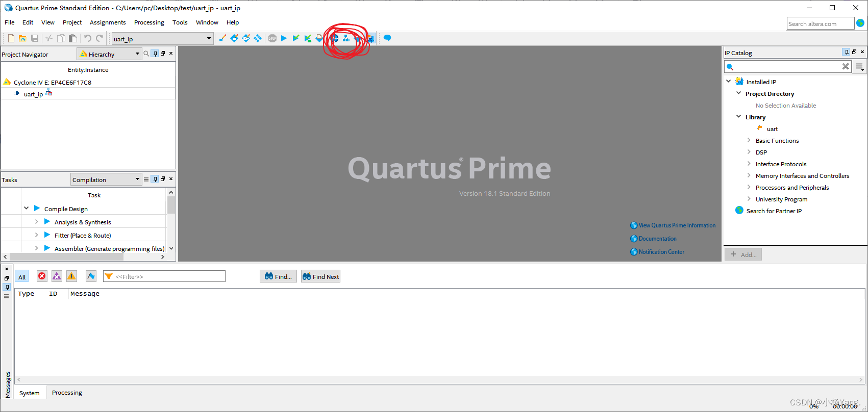868x412 pixels.
Task: Open the uart_ip project revision dropdown
Action: tap(163, 39)
